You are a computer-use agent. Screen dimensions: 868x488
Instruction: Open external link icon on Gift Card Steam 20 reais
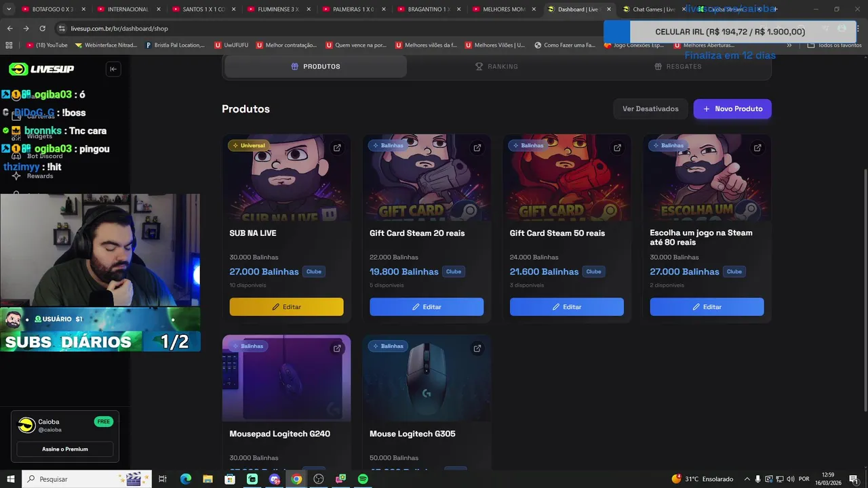pos(477,148)
